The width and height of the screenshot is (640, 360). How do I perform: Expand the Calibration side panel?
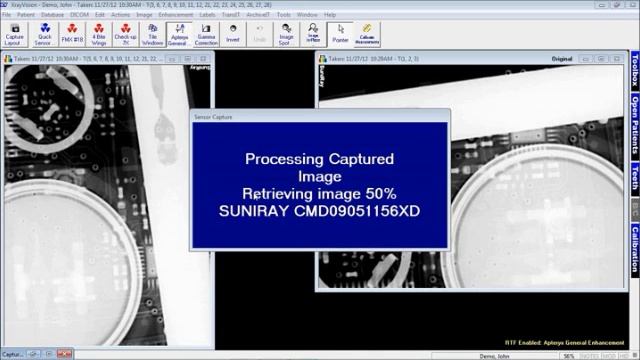(635, 250)
